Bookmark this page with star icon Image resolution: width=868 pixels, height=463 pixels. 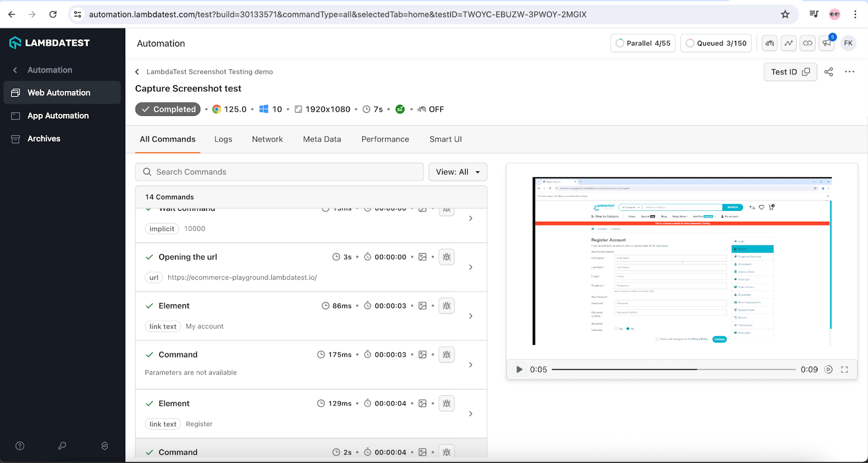tap(785, 15)
